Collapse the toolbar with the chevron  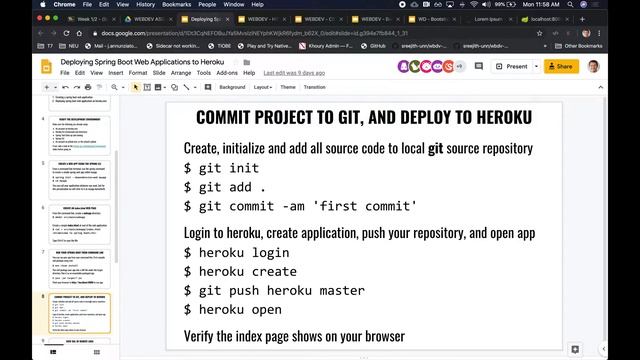[x=600, y=87]
